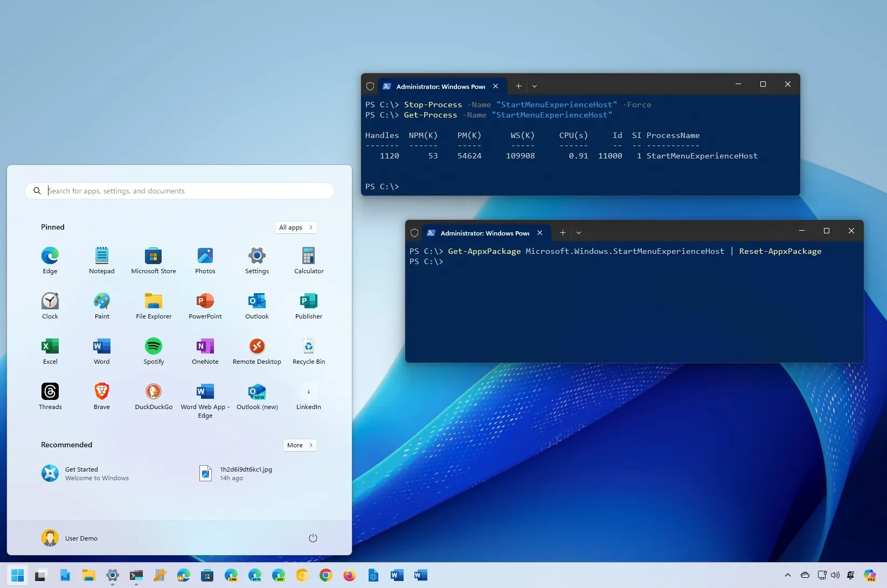
Task: Open File Explorer from the taskbar
Action: coord(89,576)
